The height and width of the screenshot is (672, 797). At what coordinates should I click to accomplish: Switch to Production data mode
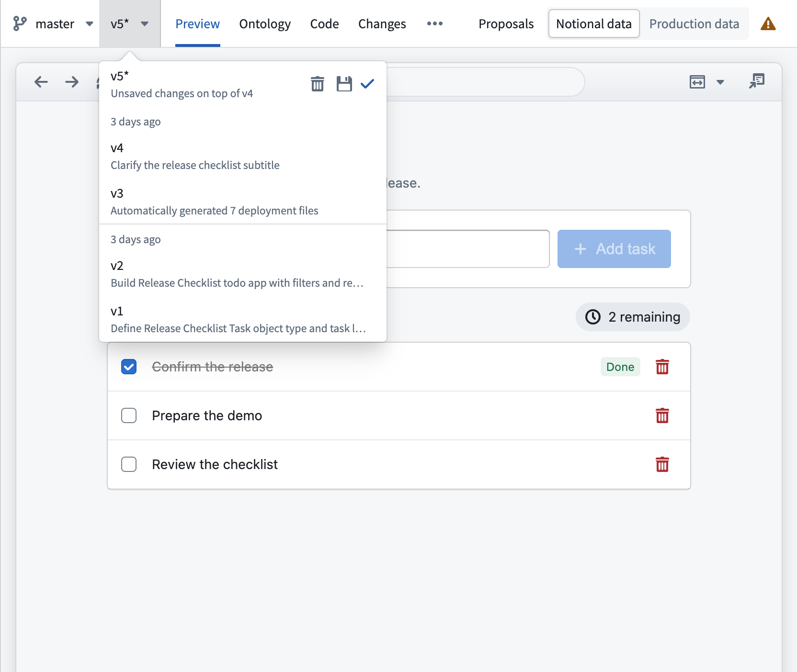694,23
